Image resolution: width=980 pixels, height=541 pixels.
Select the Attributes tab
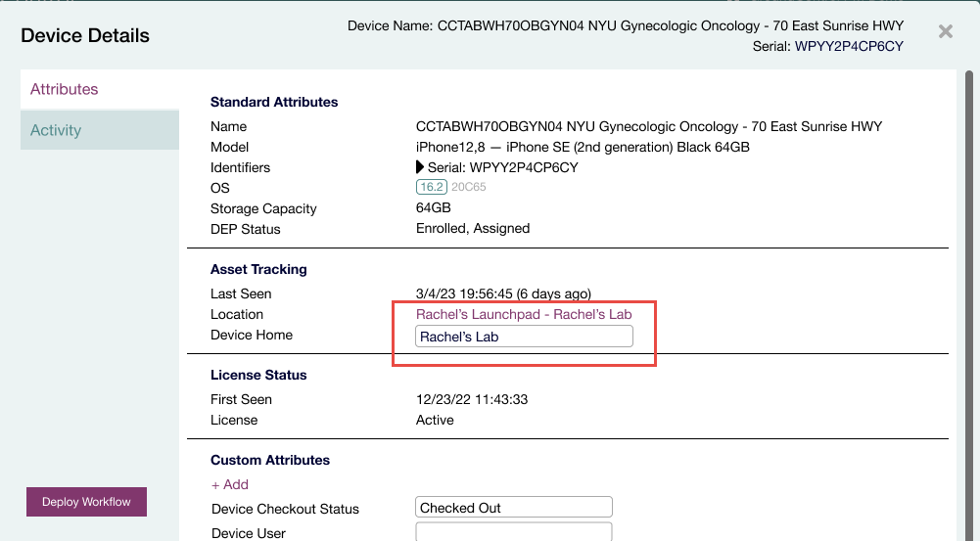(x=65, y=89)
